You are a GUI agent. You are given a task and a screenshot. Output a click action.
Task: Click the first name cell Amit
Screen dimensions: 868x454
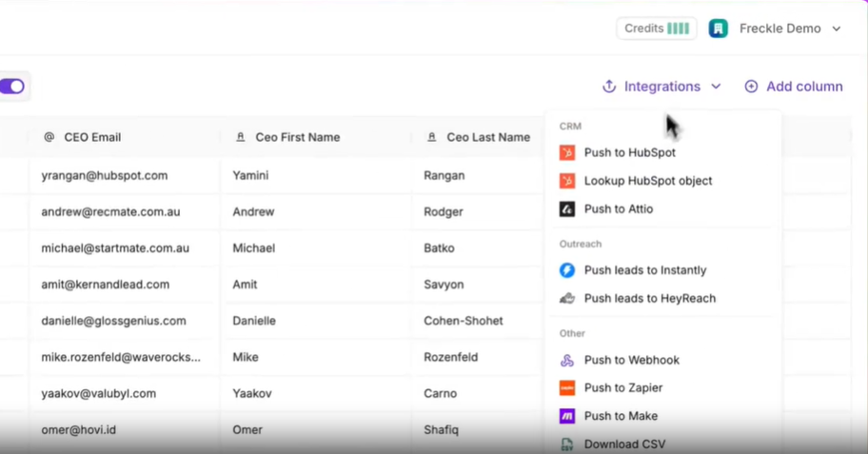(x=316, y=285)
